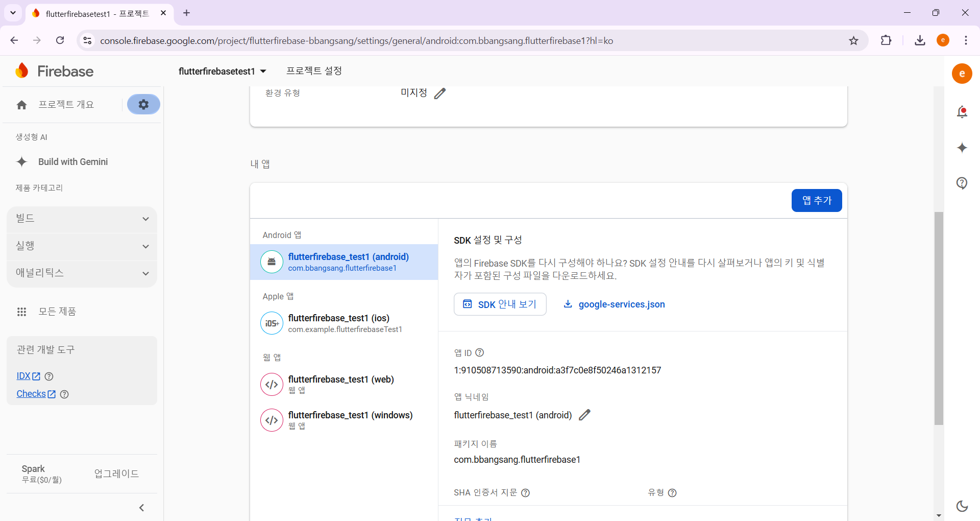
Task: Bookmark this page with star icon
Action: [x=854, y=41]
